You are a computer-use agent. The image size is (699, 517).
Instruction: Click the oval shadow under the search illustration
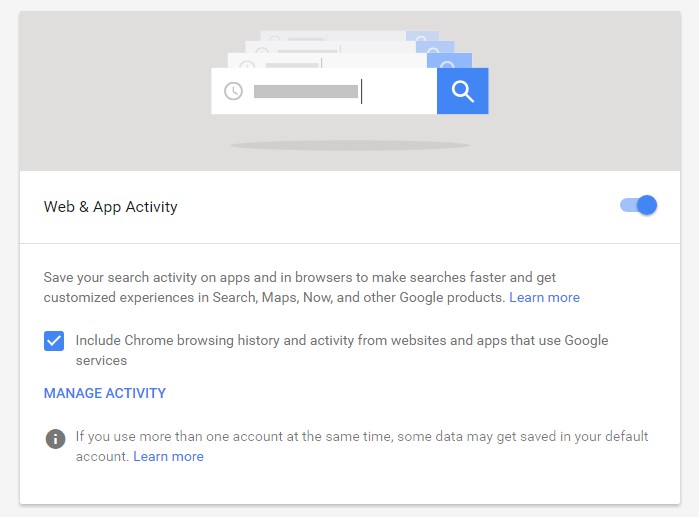tap(349, 146)
